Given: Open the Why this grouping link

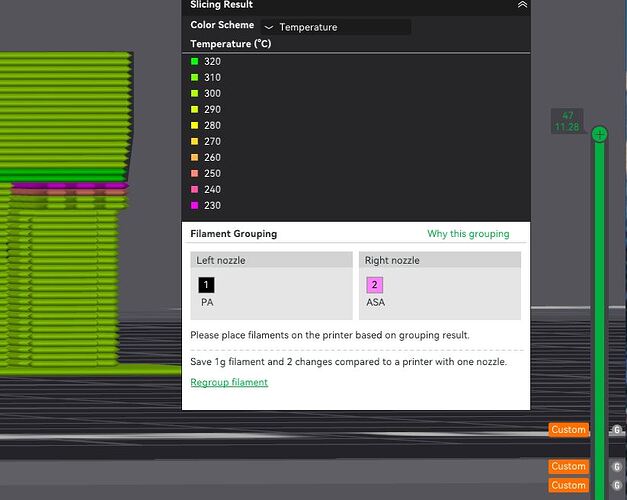Looking at the screenshot, I should pyautogui.click(x=468, y=234).
